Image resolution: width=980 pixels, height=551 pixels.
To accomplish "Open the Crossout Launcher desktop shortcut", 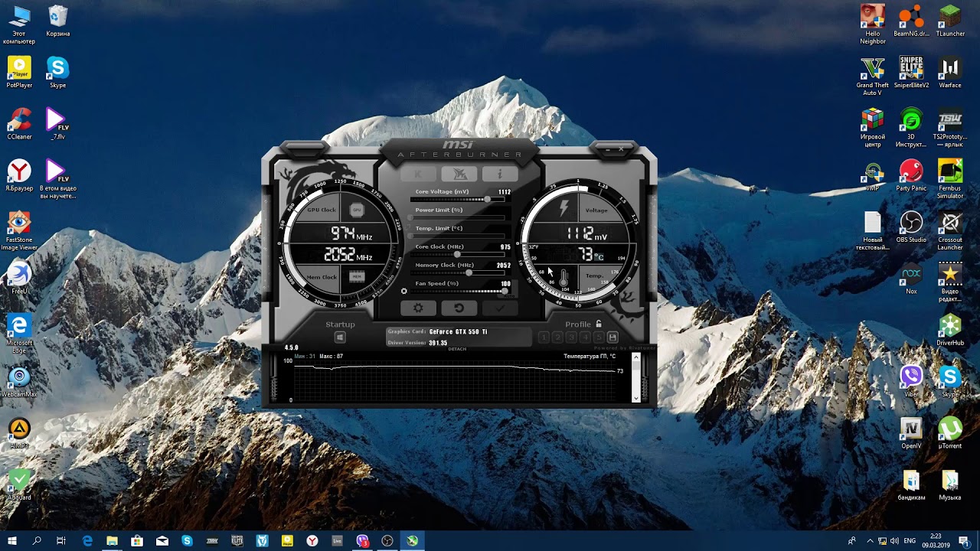I will (x=950, y=231).
